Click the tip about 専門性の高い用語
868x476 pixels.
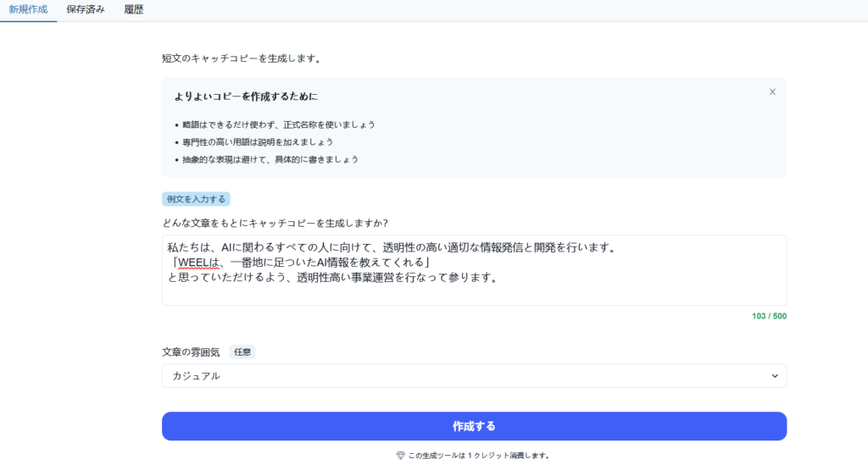tap(258, 142)
